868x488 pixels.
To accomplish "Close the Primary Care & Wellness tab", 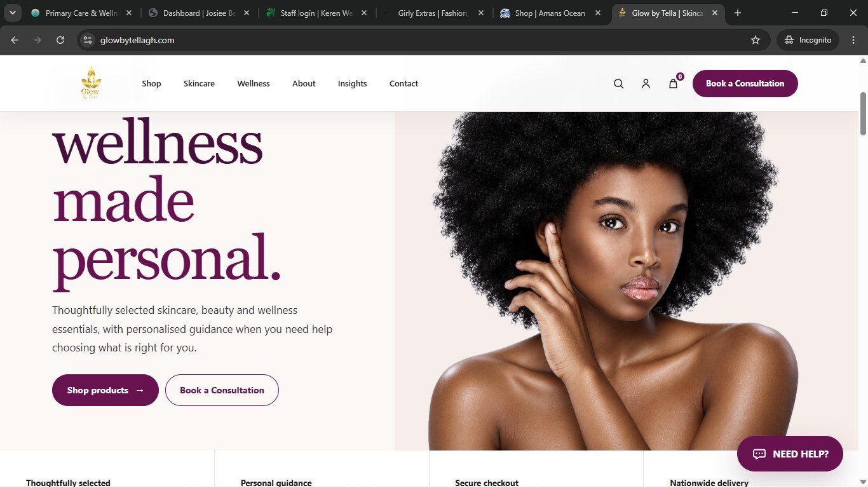I will point(129,13).
